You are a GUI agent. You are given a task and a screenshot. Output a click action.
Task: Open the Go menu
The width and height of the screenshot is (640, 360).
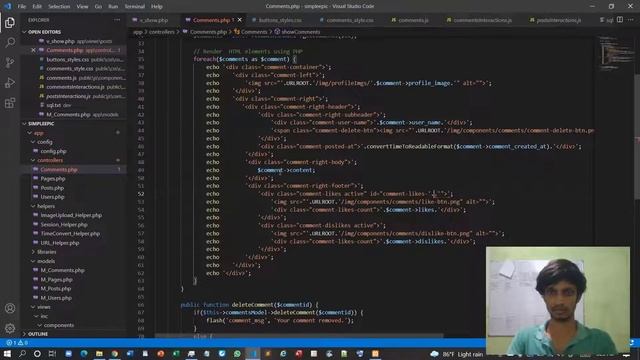[98, 7]
